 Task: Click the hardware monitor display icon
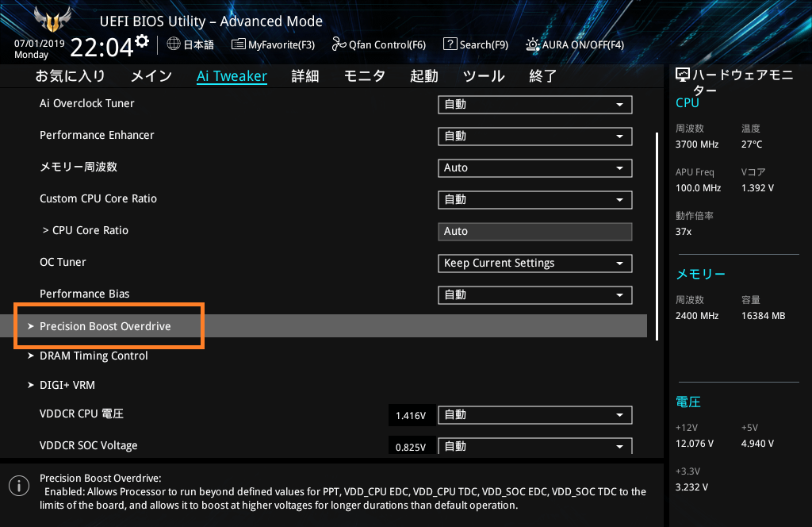(683, 75)
